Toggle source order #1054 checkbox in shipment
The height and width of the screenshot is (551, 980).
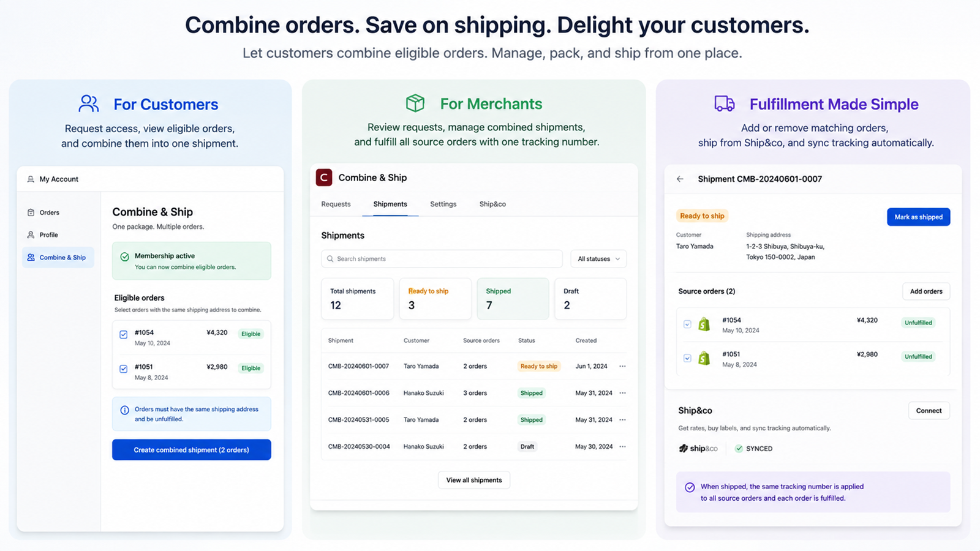687,324
